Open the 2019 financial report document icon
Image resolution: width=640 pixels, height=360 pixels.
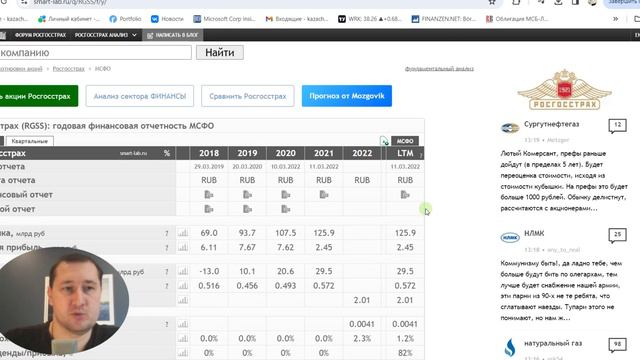(x=247, y=195)
